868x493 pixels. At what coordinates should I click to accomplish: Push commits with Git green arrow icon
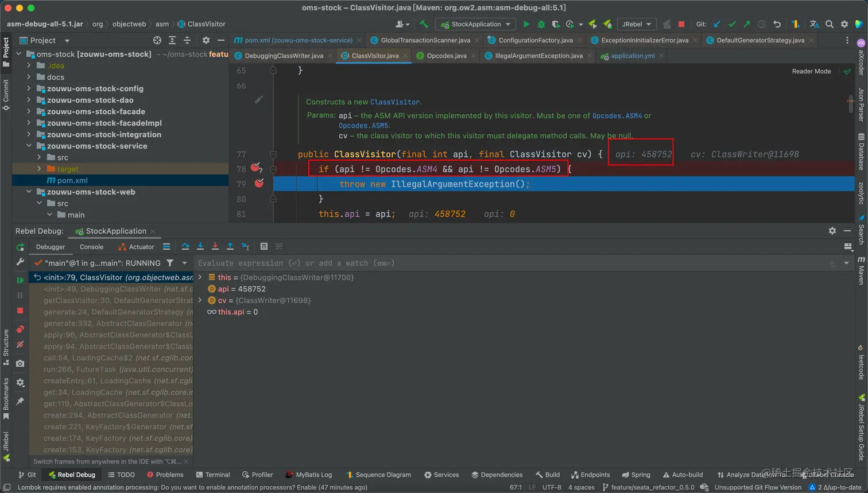point(746,24)
